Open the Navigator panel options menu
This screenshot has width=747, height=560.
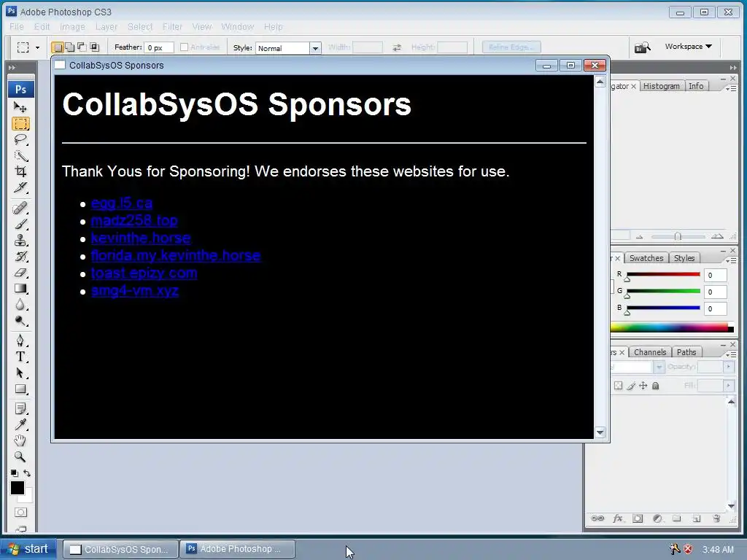(x=731, y=88)
